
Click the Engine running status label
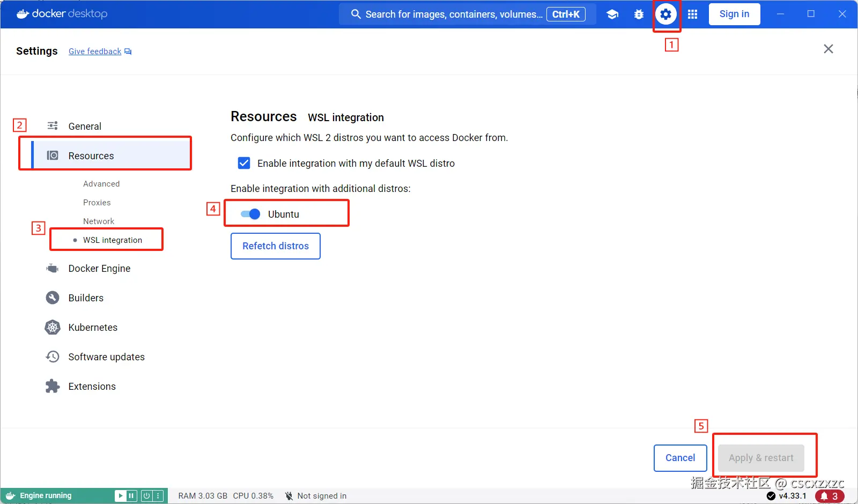46,496
